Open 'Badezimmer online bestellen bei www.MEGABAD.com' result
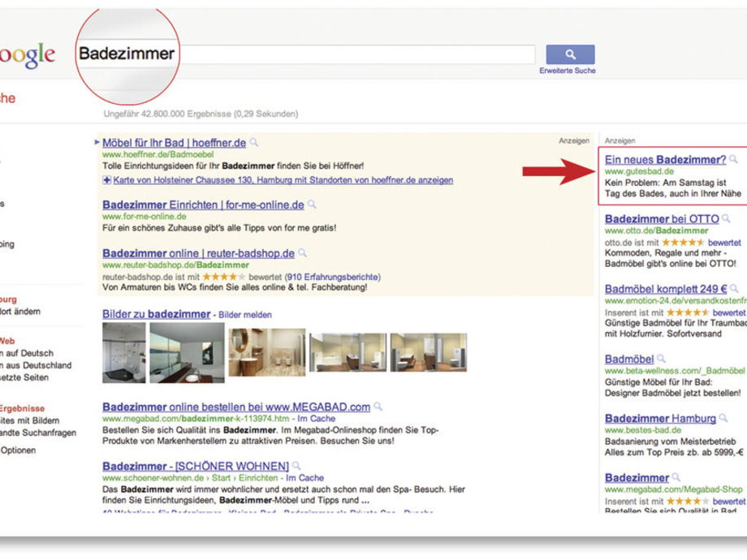 pyautogui.click(x=236, y=407)
